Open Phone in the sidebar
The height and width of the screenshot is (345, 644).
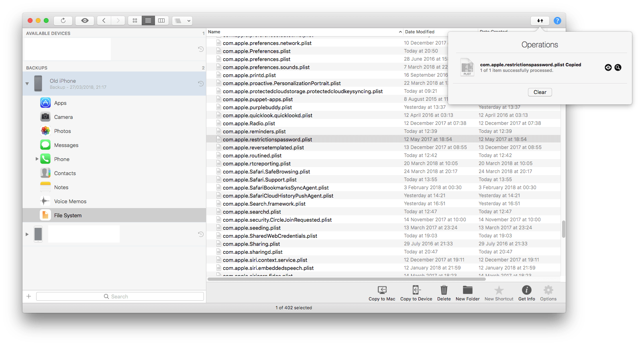point(62,159)
